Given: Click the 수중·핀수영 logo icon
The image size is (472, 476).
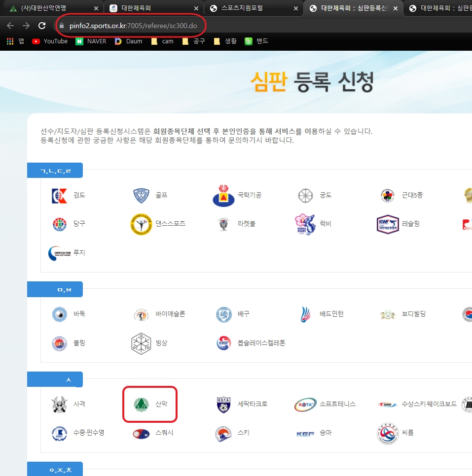Looking at the screenshot, I should 59,433.
